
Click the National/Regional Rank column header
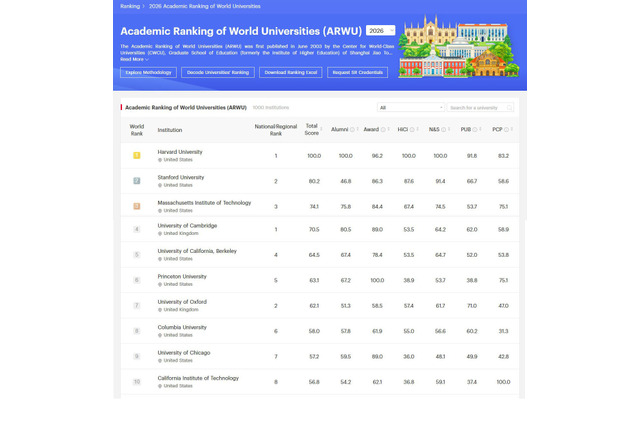pyautogui.click(x=276, y=130)
